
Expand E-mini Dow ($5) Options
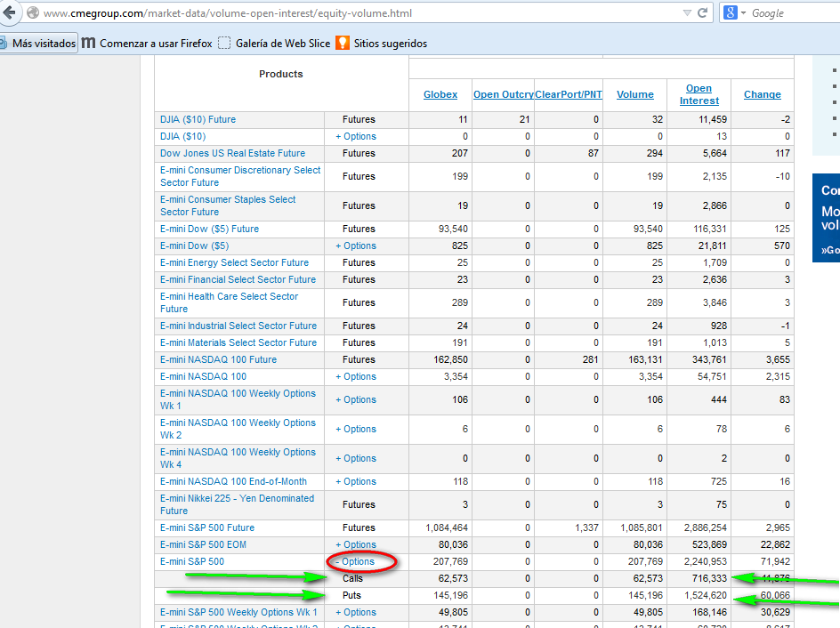[355, 246]
